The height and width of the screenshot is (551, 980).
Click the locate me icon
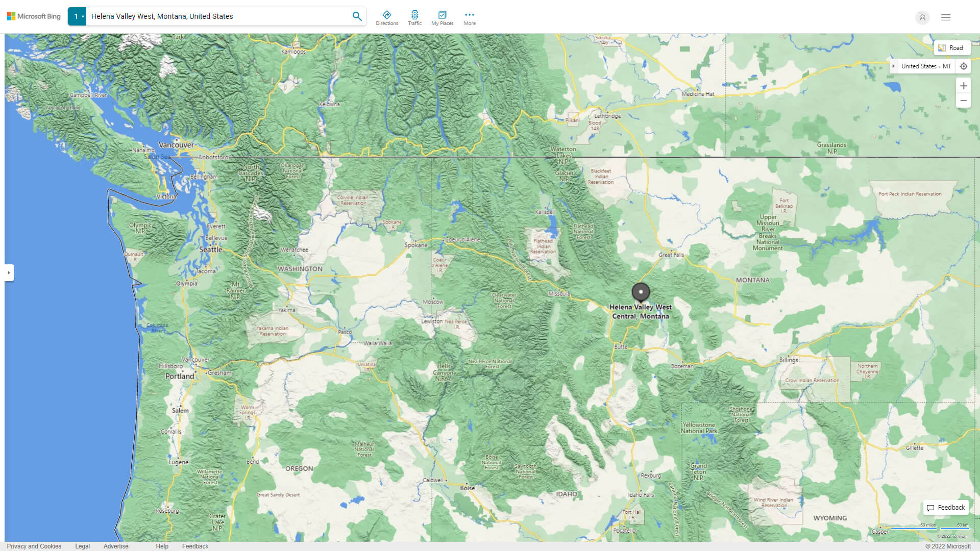click(963, 66)
